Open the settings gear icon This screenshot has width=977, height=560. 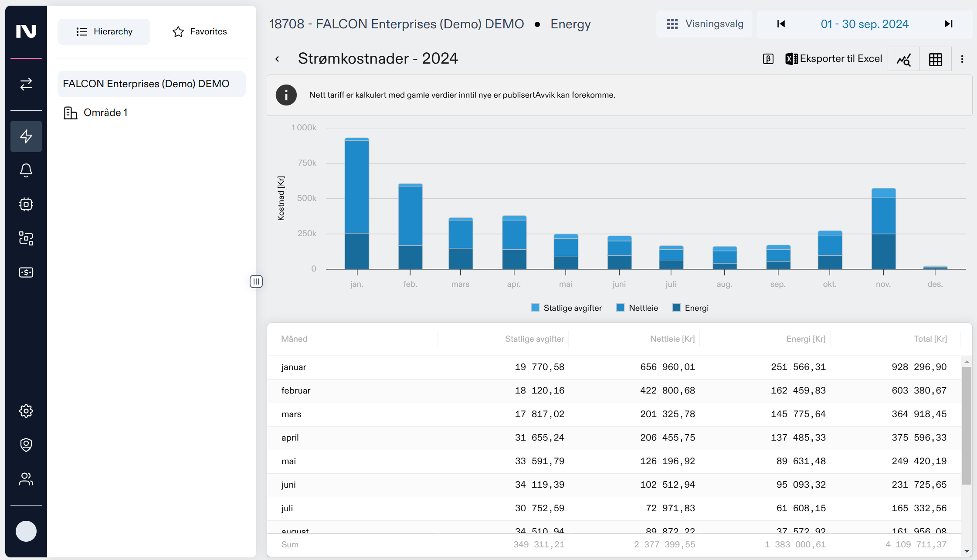point(26,411)
